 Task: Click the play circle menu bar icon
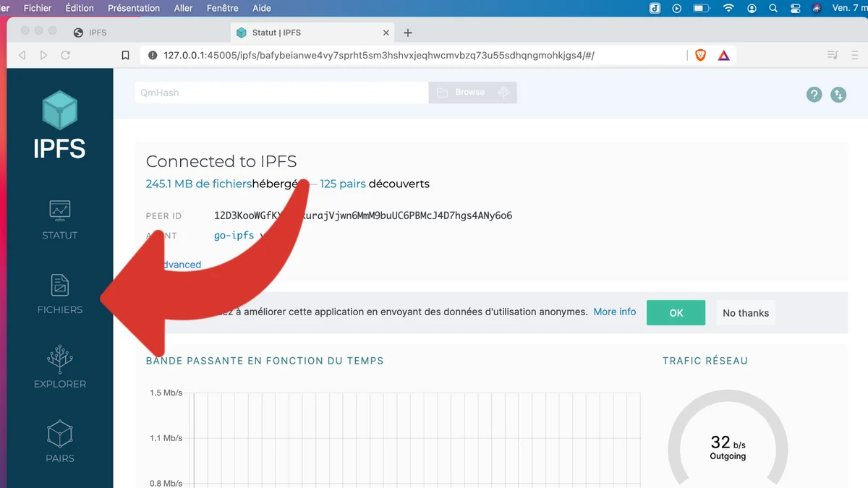[x=677, y=8]
